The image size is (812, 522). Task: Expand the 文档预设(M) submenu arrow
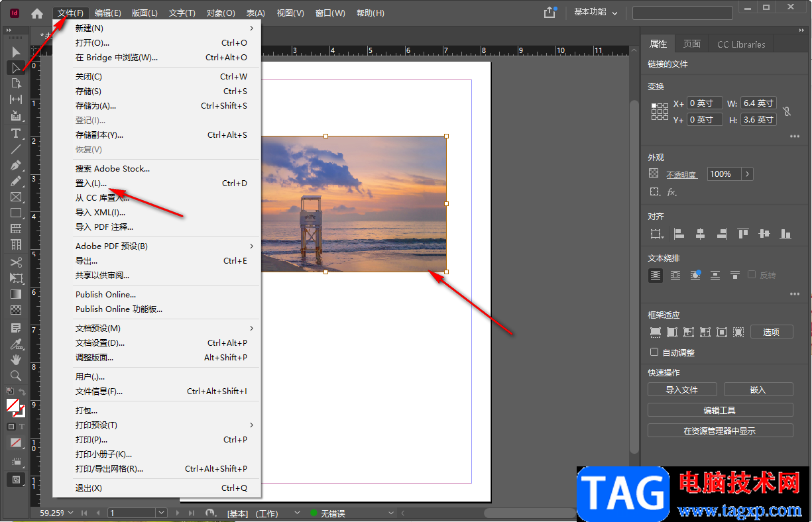pyautogui.click(x=252, y=329)
